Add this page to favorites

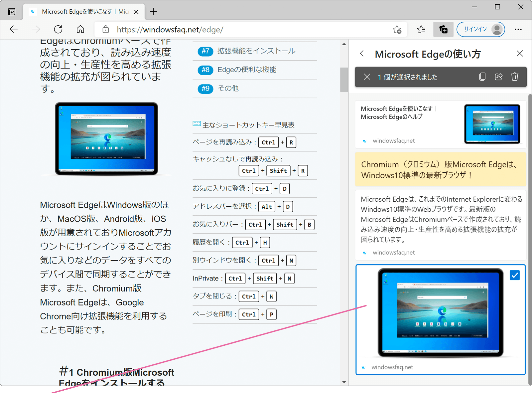tap(397, 30)
